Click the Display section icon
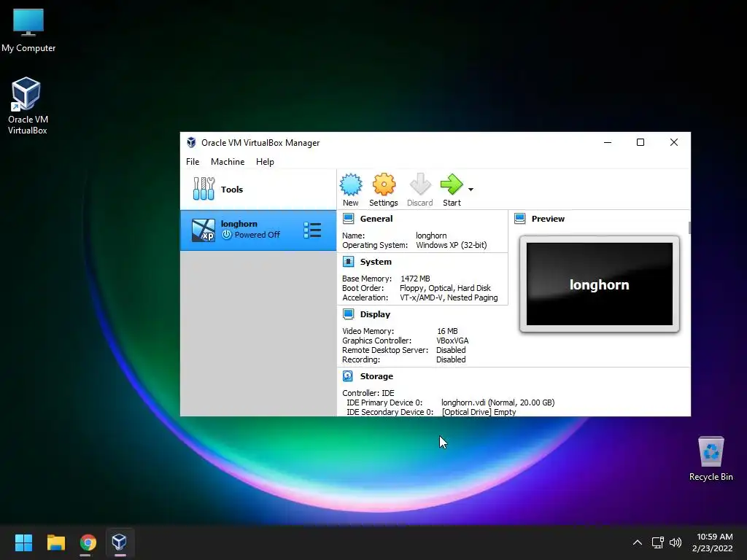 [348, 314]
